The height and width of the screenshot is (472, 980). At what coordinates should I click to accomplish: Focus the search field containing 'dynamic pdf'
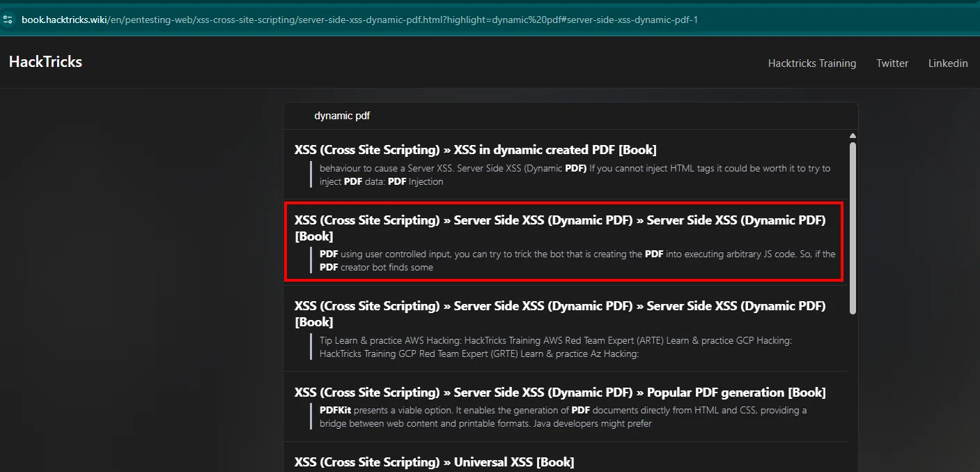(570, 116)
